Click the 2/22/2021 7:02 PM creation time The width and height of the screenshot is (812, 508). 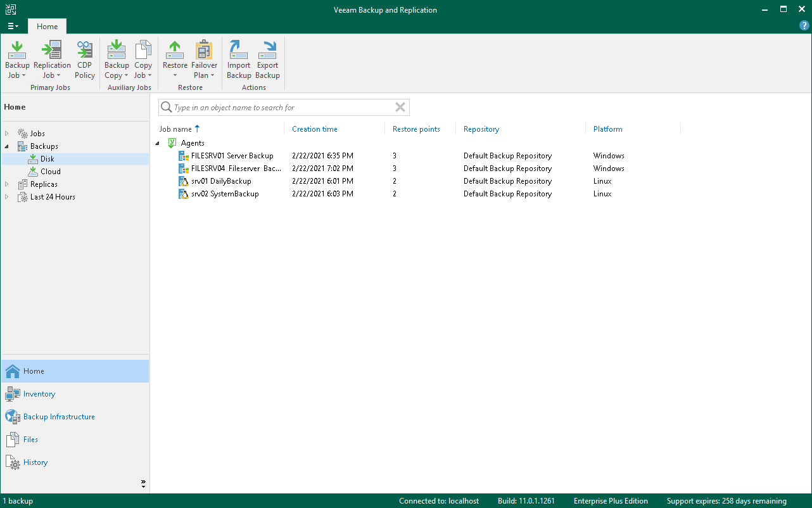point(323,168)
